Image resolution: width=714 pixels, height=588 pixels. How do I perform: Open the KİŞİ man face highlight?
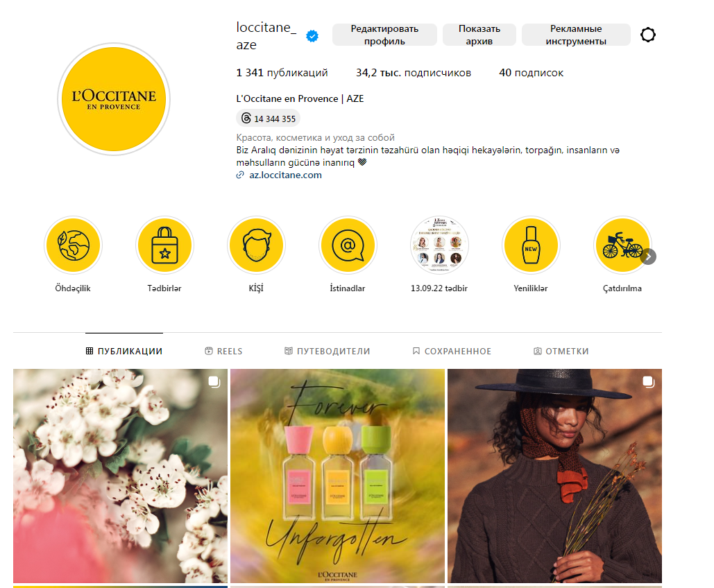tap(256, 245)
